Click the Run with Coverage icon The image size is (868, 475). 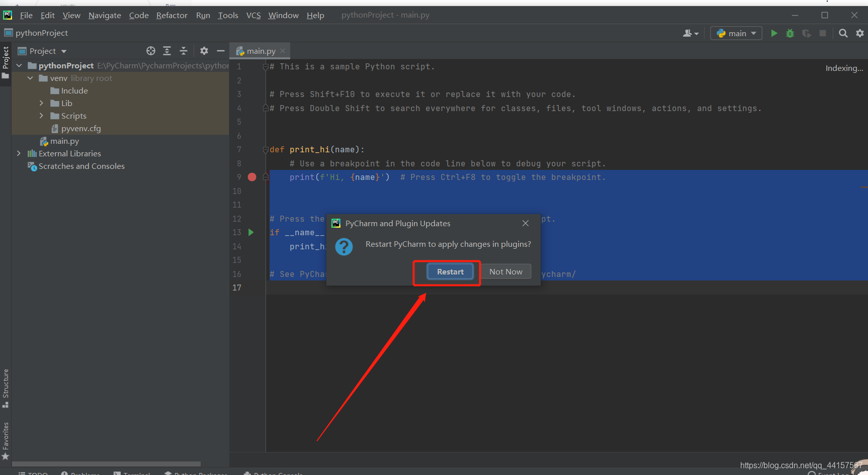click(x=807, y=33)
